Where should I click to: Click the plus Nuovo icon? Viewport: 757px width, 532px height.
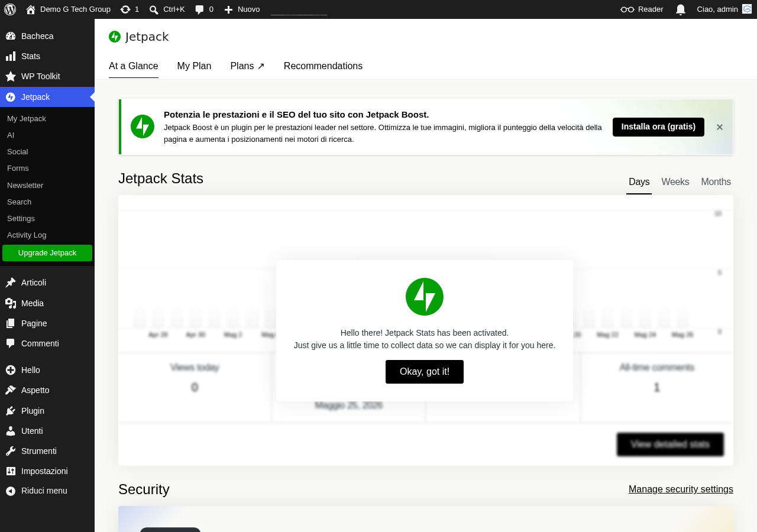(228, 9)
